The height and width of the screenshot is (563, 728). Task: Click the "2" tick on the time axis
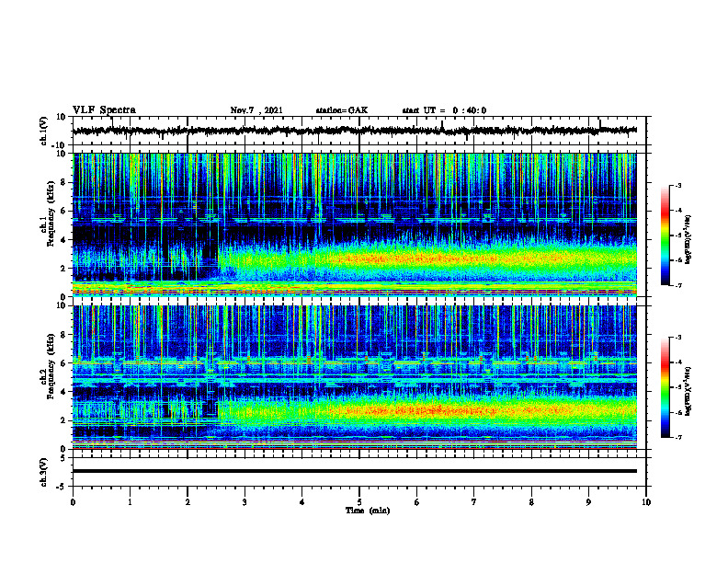click(188, 502)
